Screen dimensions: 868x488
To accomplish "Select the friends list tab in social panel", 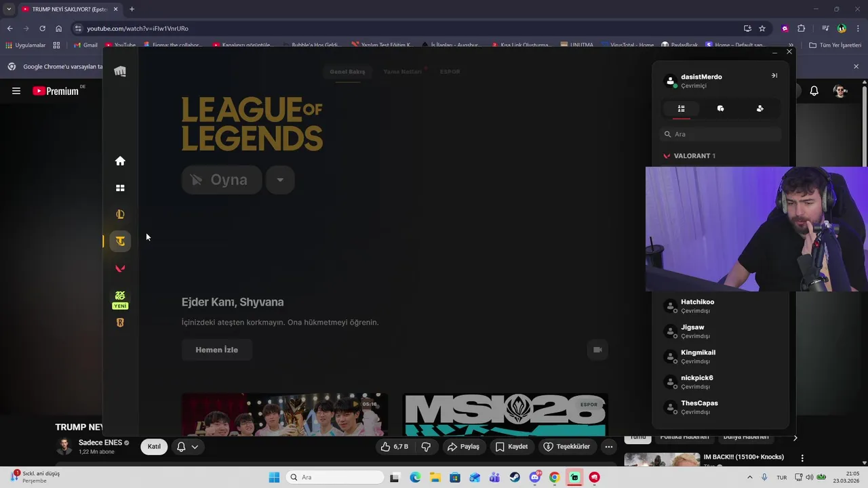I will (681, 108).
